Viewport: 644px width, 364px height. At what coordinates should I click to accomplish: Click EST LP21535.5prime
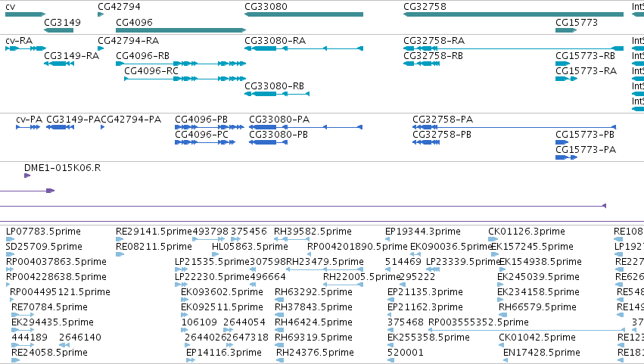click(x=212, y=262)
